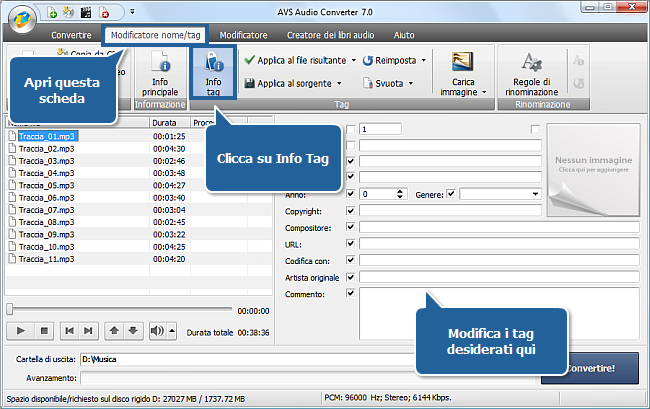Uncheck the Compositore checkbox

point(350,227)
